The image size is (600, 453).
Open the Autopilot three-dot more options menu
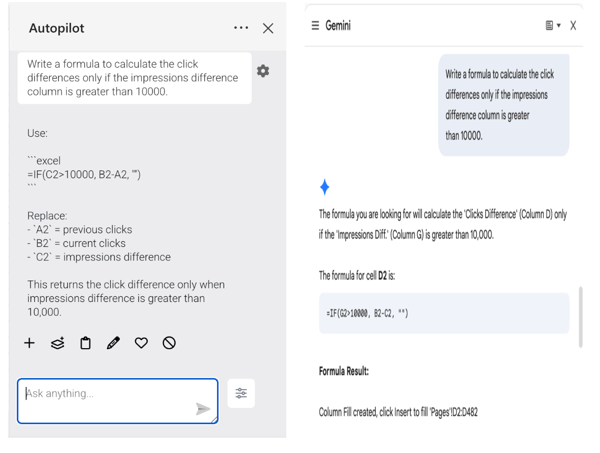coord(241,28)
